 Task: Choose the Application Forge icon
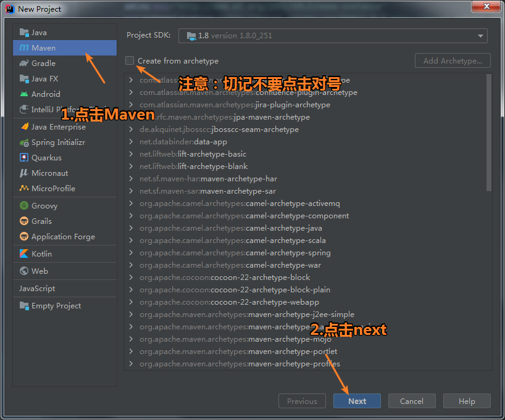click(24, 237)
